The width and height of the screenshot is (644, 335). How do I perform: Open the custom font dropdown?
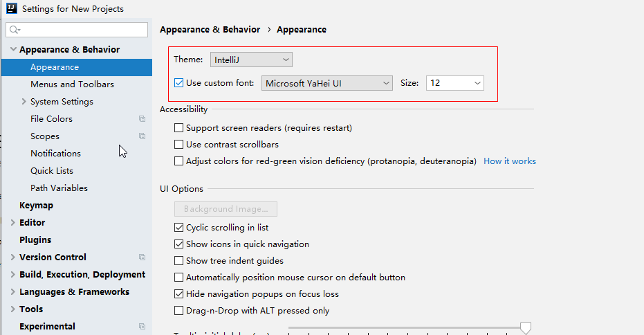[327, 83]
